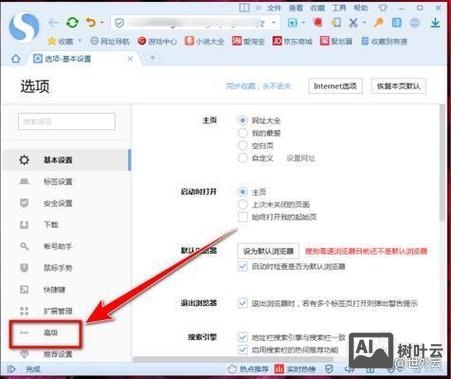Click the Sogou browser logo
Image resolution: width=451 pixels, height=379 pixels.
(x=24, y=27)
